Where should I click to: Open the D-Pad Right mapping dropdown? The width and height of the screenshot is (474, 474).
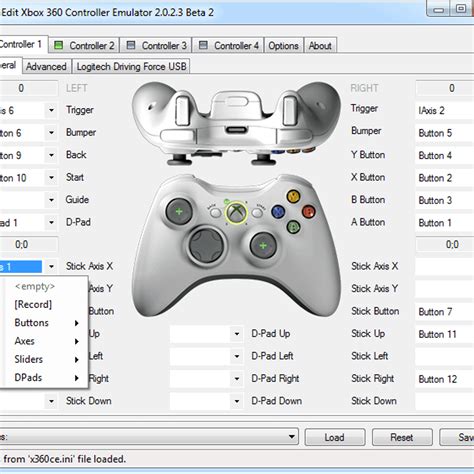237,379
